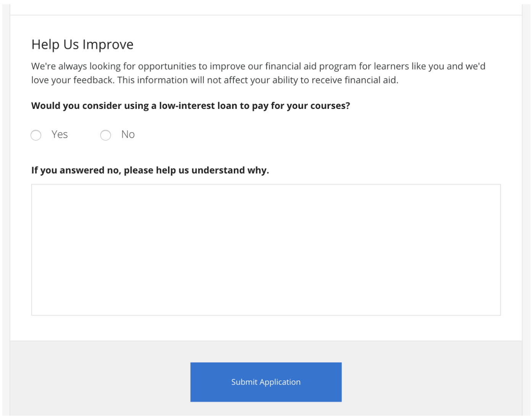Click the low-interest loan question text
Image resolution: width=532 pixels, height=418 pixels.
click(x=190, y=106)
